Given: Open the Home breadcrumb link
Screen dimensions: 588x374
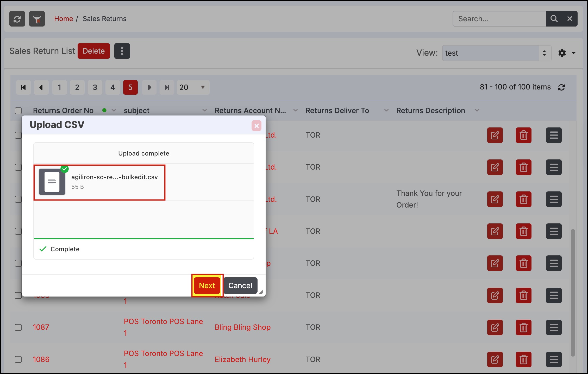Looking at the screenshot, I should (64, 19).
